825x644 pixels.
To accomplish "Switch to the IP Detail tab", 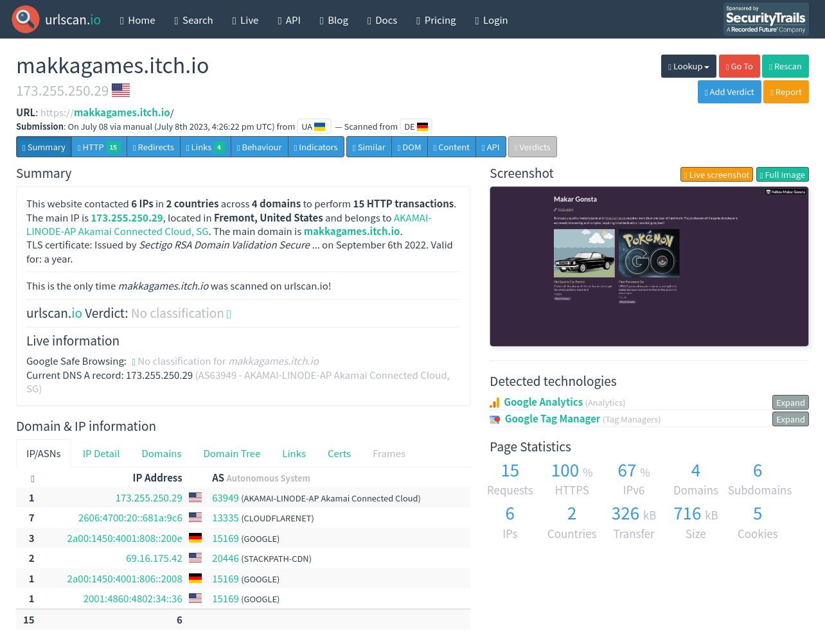I will click(x=101, y=453).
